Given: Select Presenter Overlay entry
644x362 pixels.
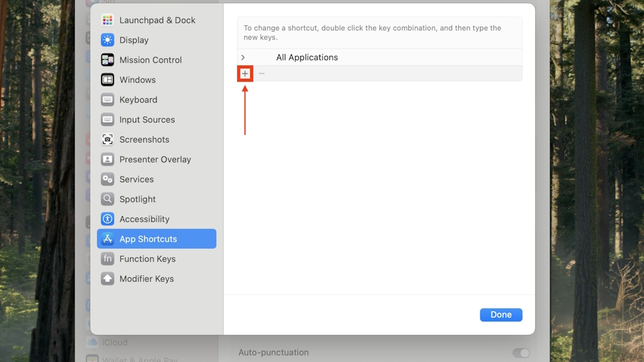Looking at the screenshot, I should point(157,159).
